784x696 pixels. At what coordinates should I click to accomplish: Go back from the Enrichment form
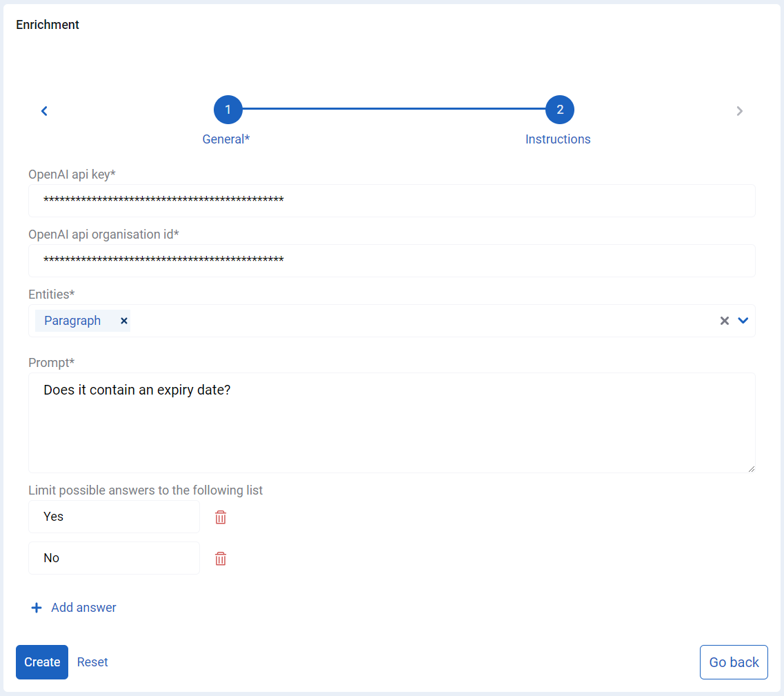coord(734,662)
